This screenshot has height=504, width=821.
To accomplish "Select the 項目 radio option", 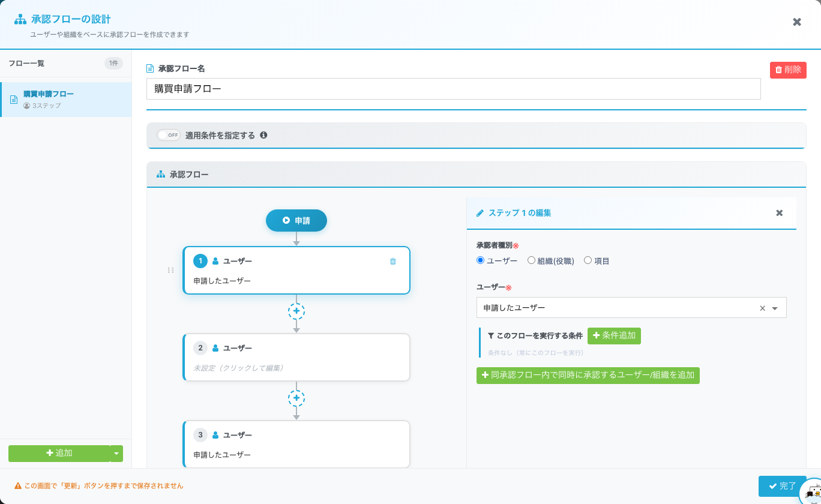I will 588,260.
